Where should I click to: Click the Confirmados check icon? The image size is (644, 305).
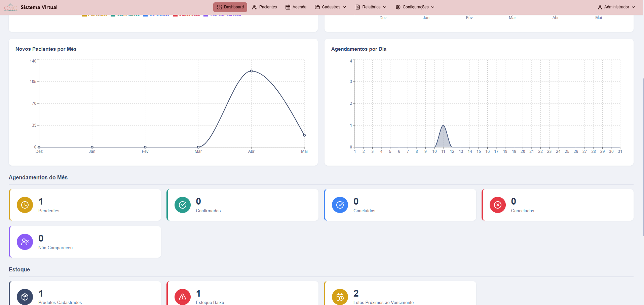pos(183,205)
